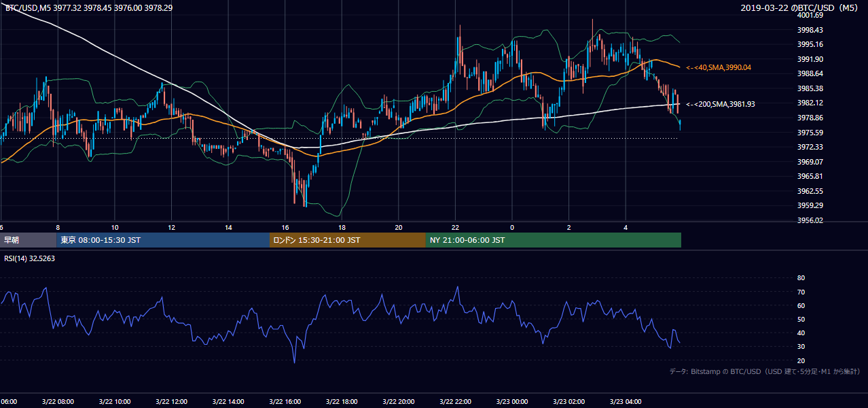This screenshot has height=408, width=868.
Task: Click price axis value 3975.59
Action: point(810,133)
